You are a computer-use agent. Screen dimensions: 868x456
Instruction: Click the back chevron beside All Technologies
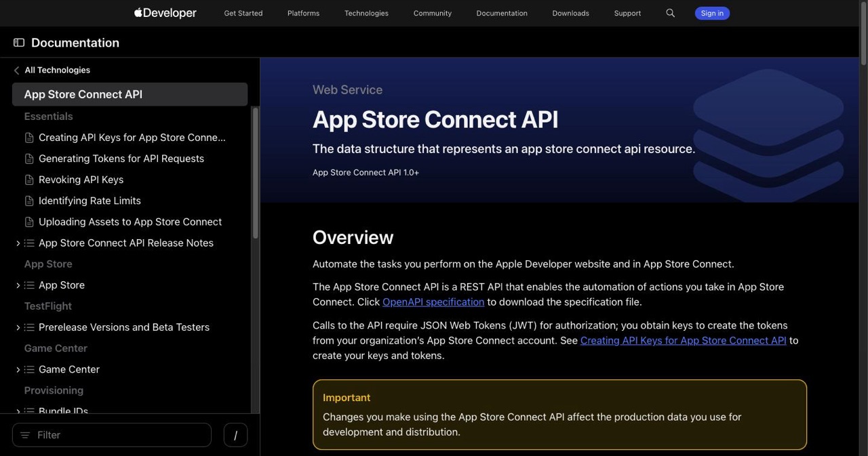16,70
